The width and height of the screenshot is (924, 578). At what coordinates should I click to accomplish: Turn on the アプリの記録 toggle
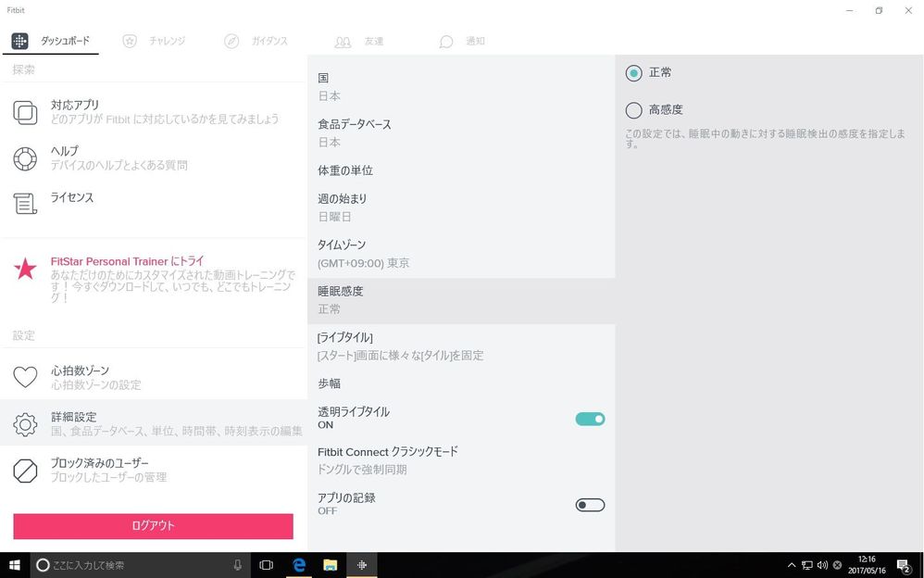pos(590,505)
